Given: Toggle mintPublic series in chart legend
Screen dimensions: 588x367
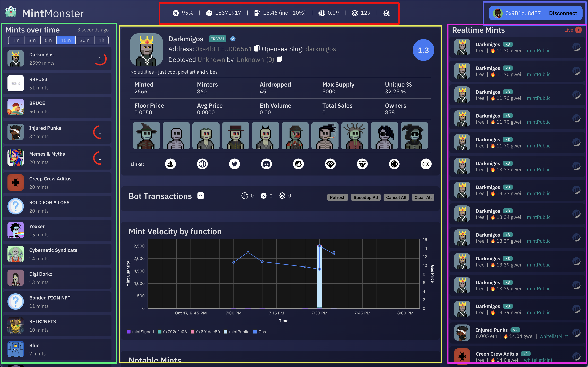Looking at the screenshot, I should 239,332.
